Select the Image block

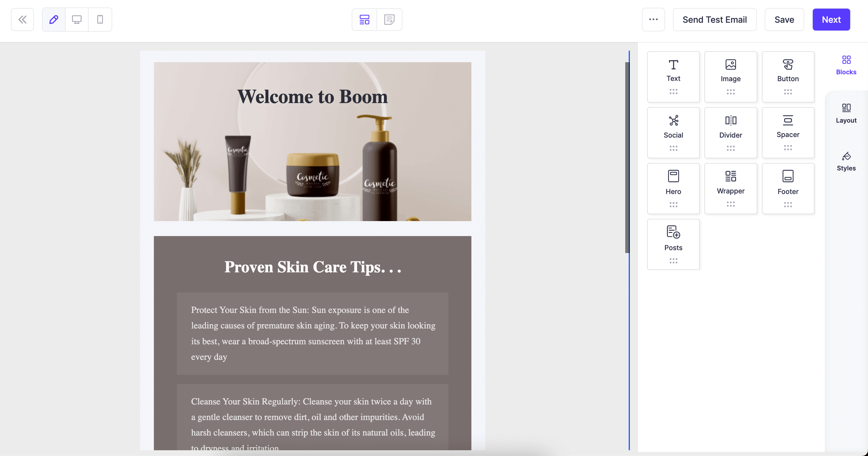click(x=731, y=77)
